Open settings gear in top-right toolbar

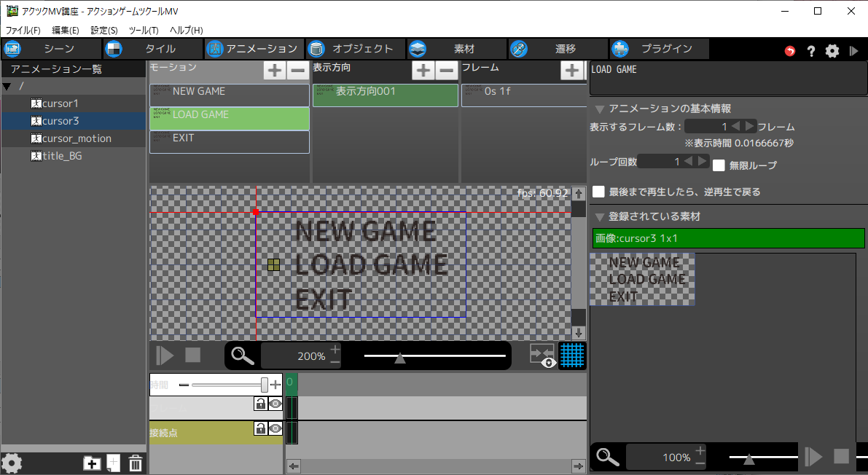pos(832,51)
